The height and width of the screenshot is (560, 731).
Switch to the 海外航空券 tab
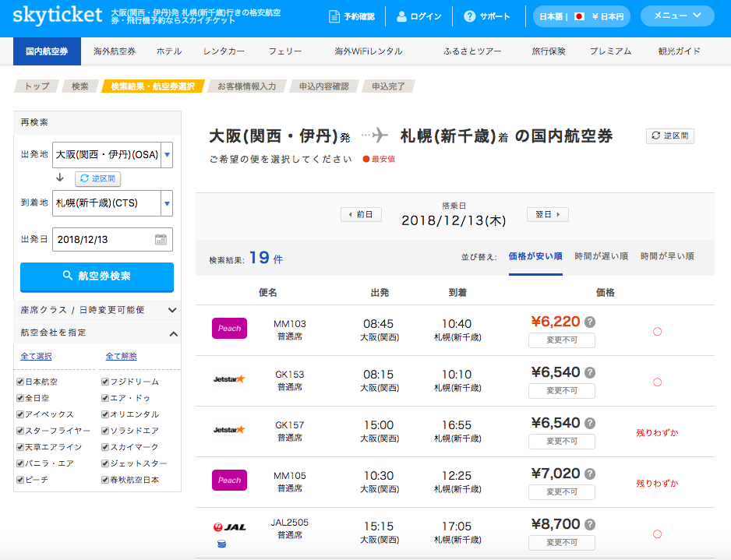(114, 51)
